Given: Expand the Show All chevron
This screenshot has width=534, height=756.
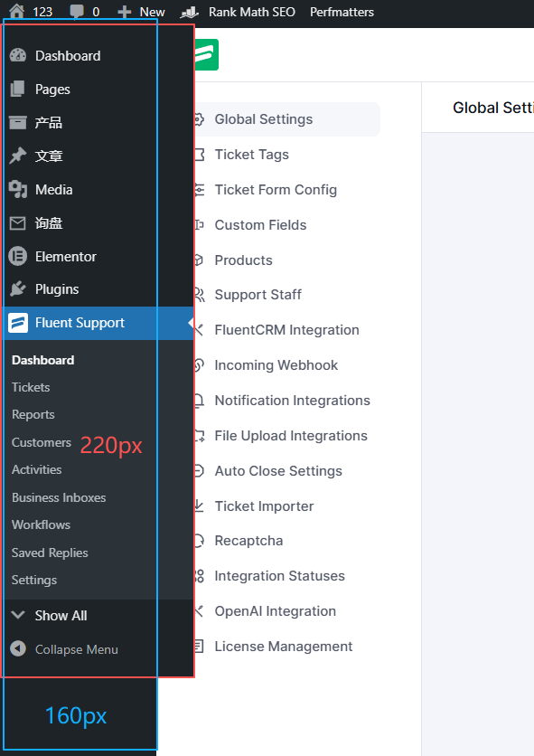Looking at the screenshot, I should 18,615.
